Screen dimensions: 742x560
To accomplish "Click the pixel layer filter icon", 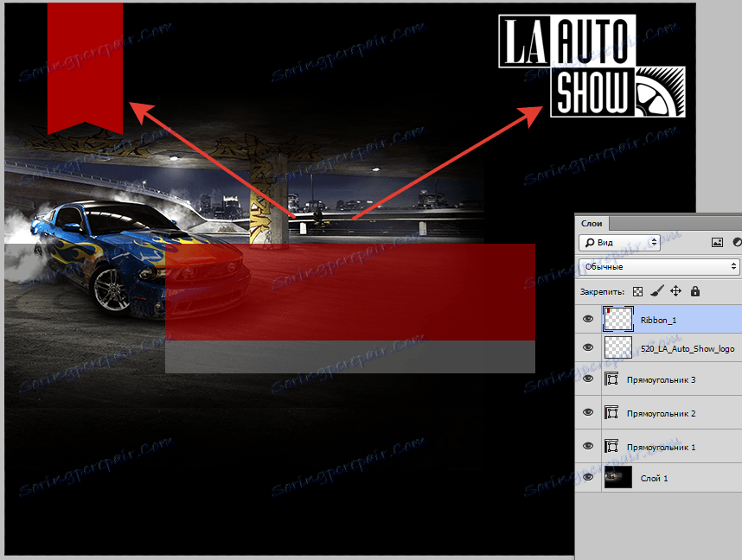I will (x=717, y=243).
